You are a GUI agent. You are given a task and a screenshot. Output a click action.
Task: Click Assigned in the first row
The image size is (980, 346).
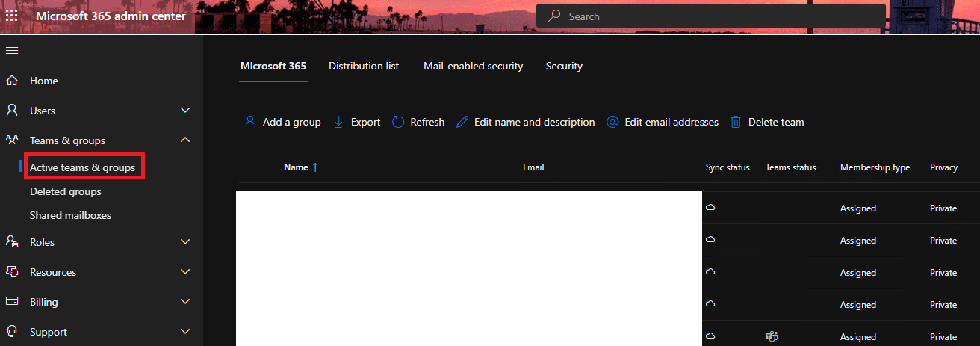point(858,208)
